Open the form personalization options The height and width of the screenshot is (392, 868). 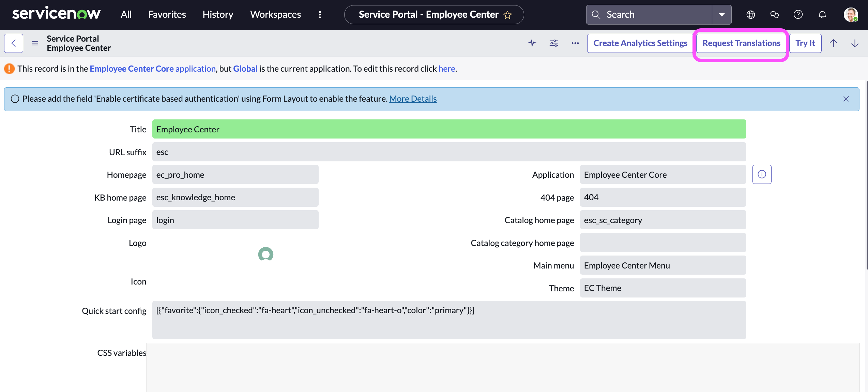tap(553, 43)
